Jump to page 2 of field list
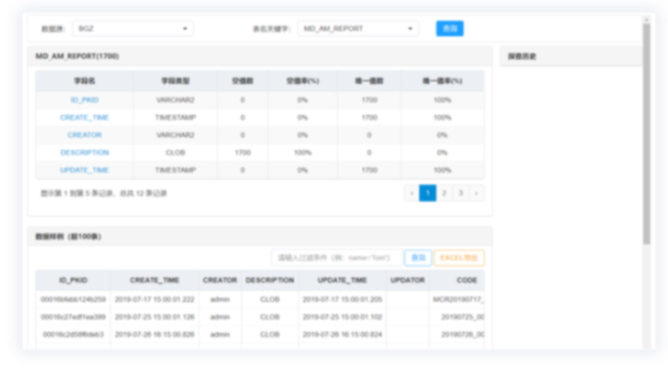Viewport: 668px width, 374px height. coord(444,193)
